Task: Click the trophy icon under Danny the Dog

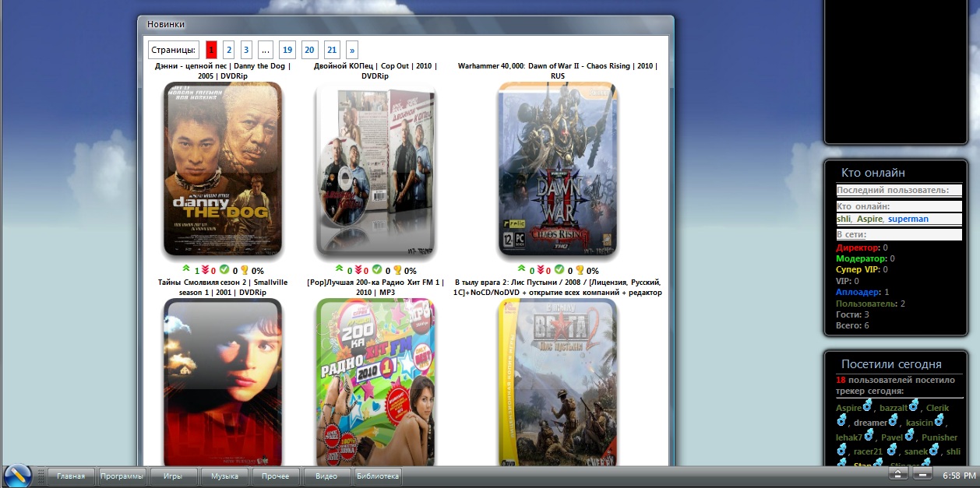Action: click(x=244, y=269)
